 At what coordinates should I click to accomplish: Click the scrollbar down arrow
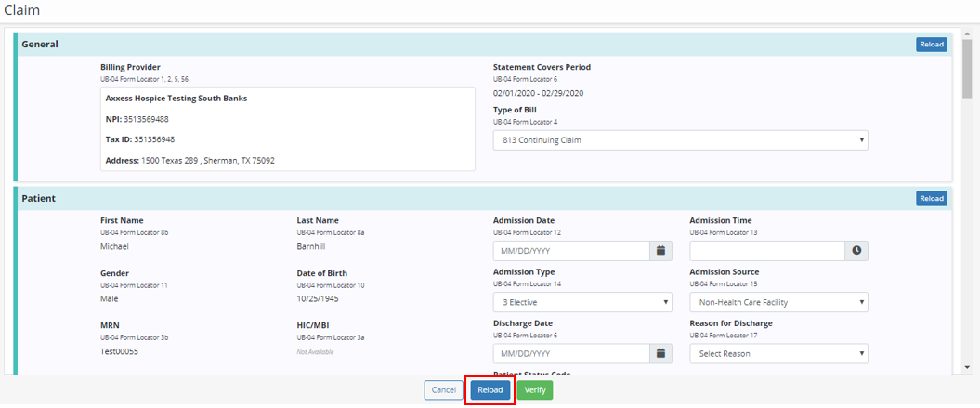pyautogui.click(x=966, y=368)
